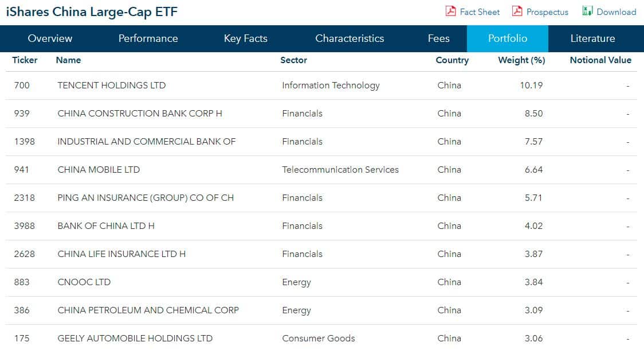Click the Notional Value column header

(600, 60)
